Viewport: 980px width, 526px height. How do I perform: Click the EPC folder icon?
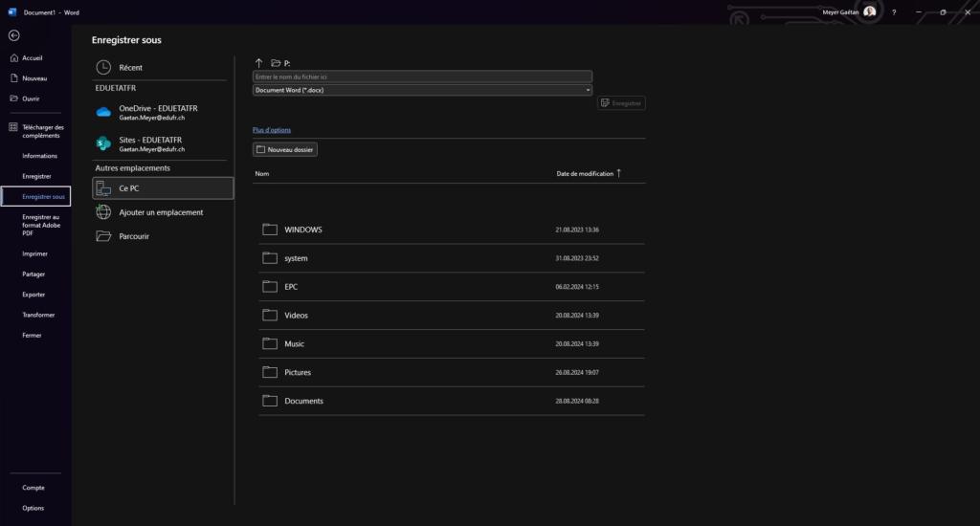click(x=270, y=287)
